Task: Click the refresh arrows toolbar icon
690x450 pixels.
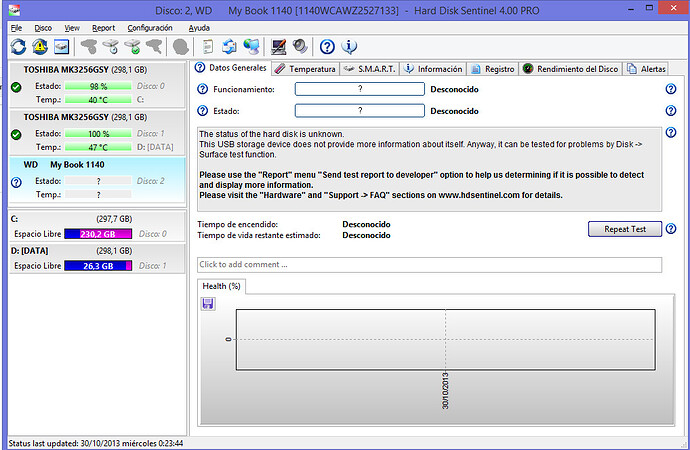Action: tap(18, 47)
